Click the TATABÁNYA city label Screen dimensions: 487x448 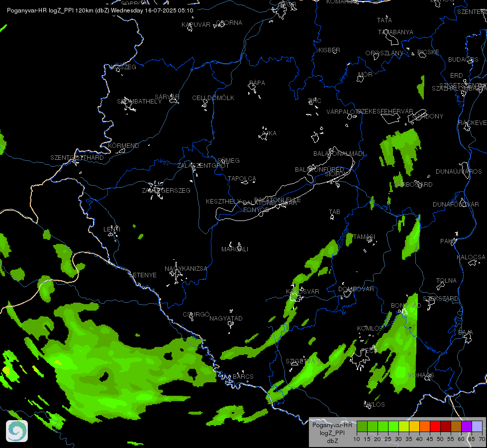[x=395, y=32]
